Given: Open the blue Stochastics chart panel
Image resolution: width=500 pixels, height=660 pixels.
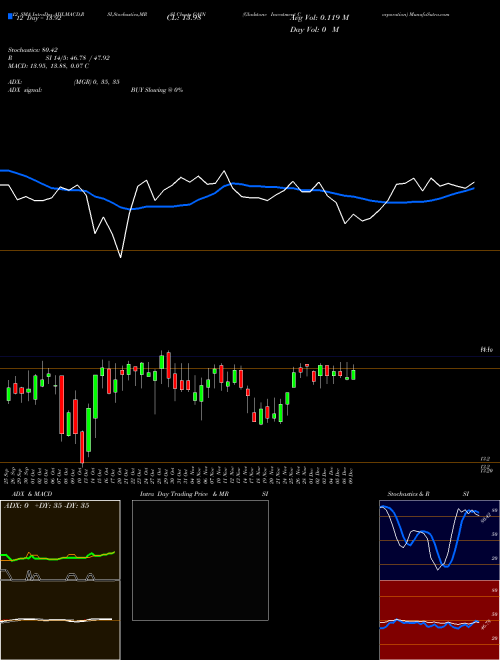Looking at the screenshot, I should click(439, 540).
